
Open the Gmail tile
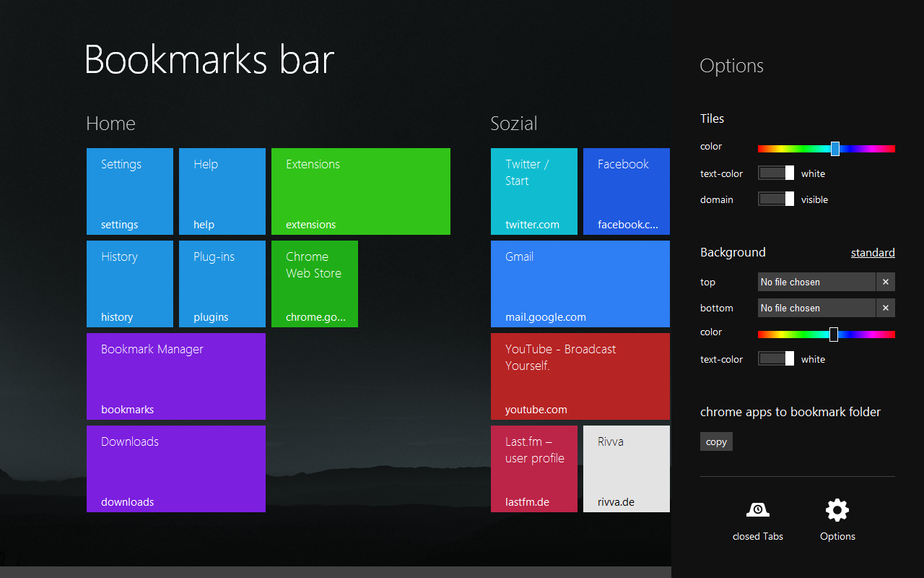point(580,284)
